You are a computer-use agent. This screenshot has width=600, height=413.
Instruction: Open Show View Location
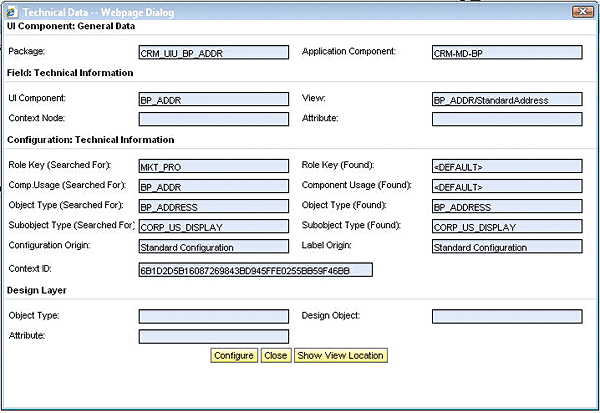[341, 356]
